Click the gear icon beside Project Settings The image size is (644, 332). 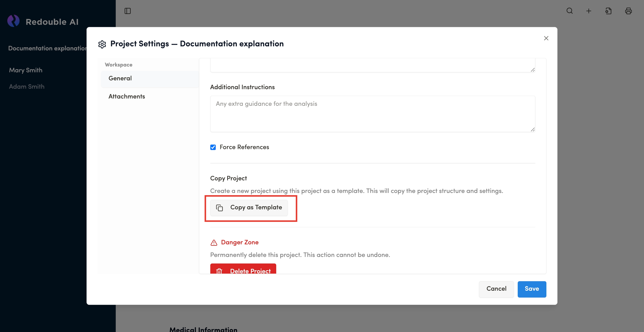[102, 44]
